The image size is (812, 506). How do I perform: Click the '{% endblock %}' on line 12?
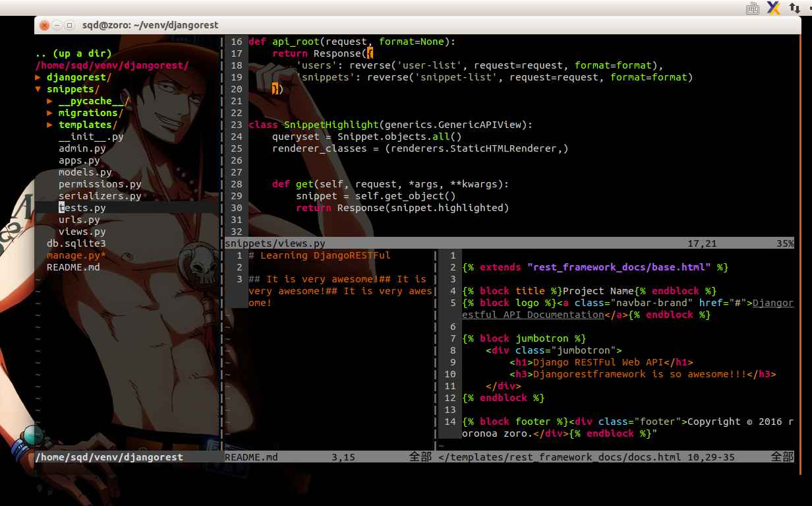tap(504, 398)
